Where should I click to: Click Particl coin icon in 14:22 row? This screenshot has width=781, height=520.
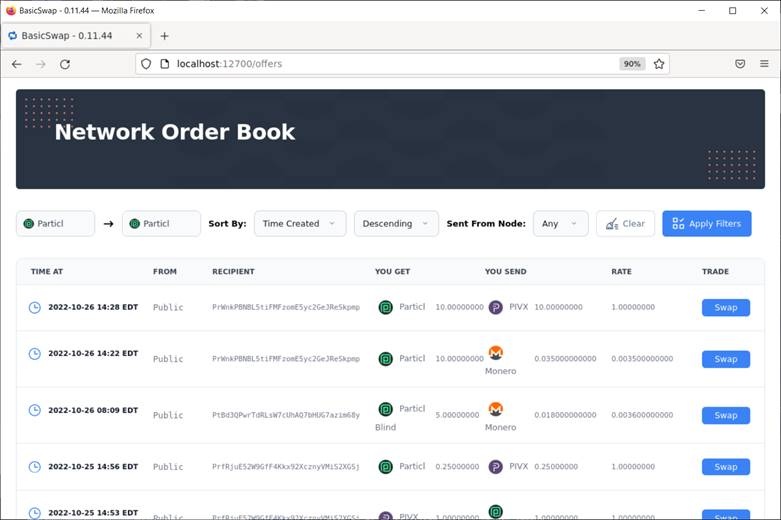[x=386, y=359]
